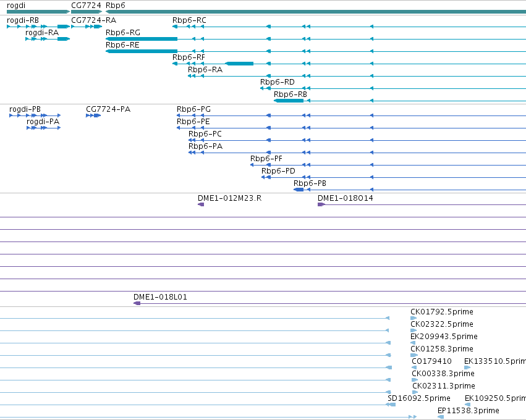Click the Rbp6-RB transcript label
526x420 pixels.
[291, 94]
